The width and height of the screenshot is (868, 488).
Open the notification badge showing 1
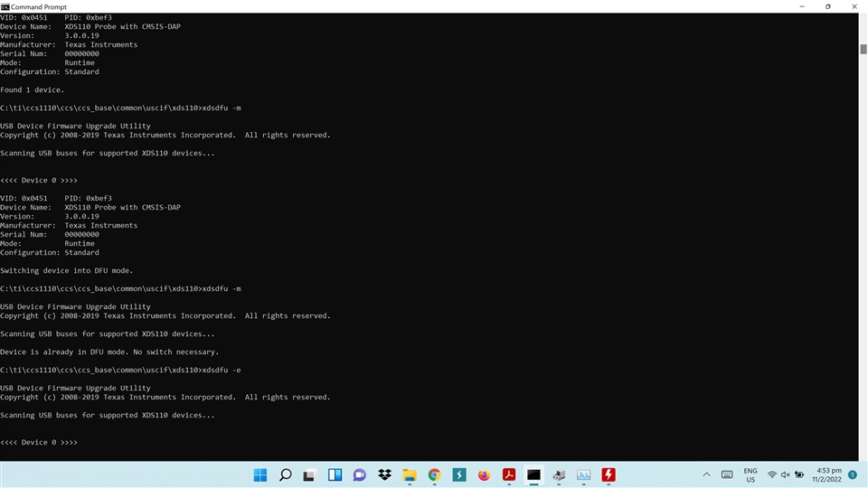pyautogui.click(x=853, y=474)
